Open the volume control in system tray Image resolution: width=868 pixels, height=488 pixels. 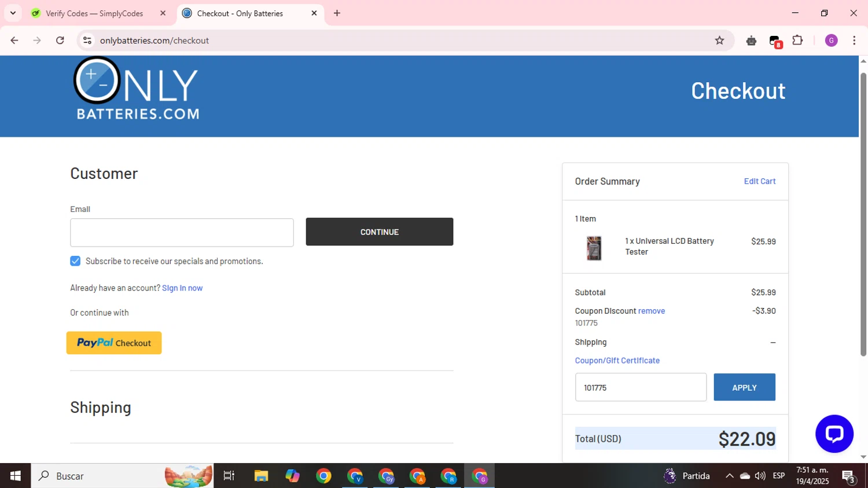[760, 476]
